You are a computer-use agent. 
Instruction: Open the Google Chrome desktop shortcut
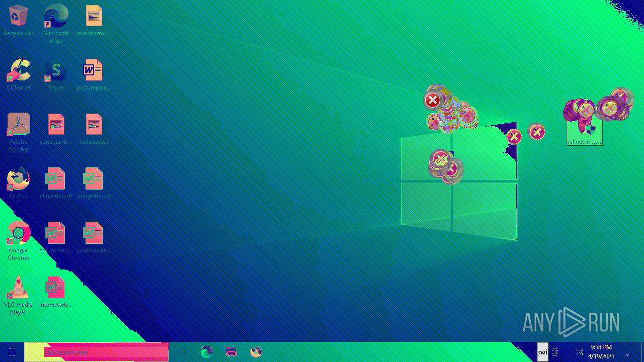[18, 241]
